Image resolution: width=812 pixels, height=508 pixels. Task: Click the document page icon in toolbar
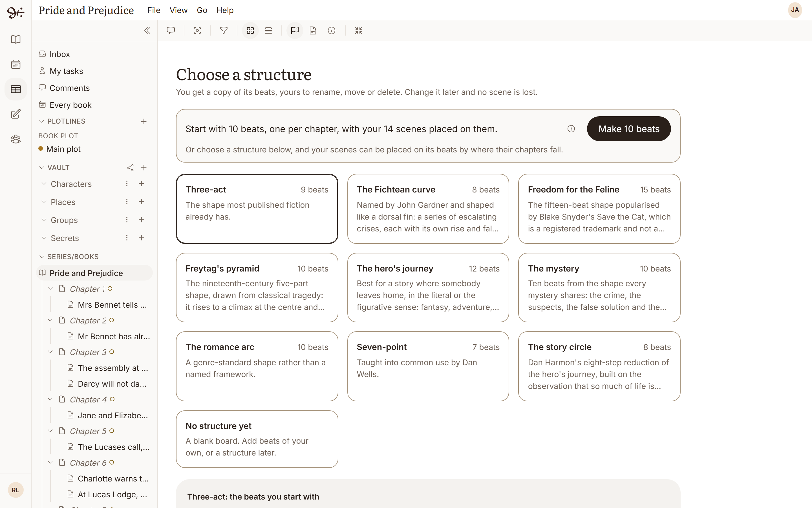[313, 30]
